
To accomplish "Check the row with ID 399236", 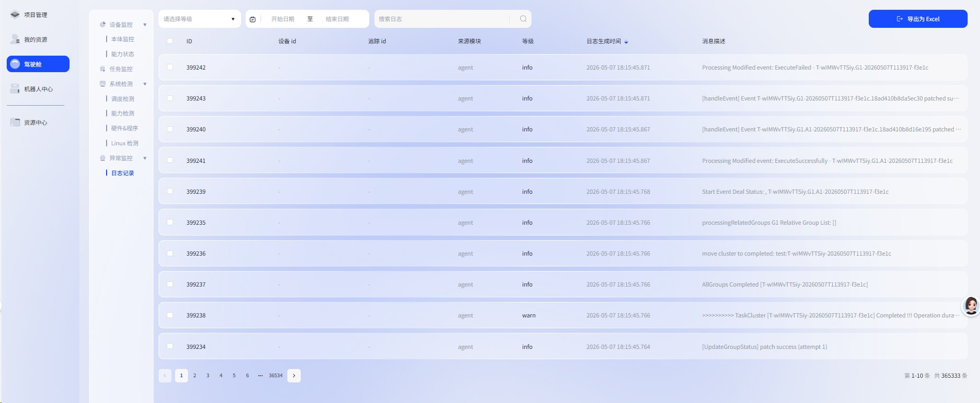I will (170, 253).
